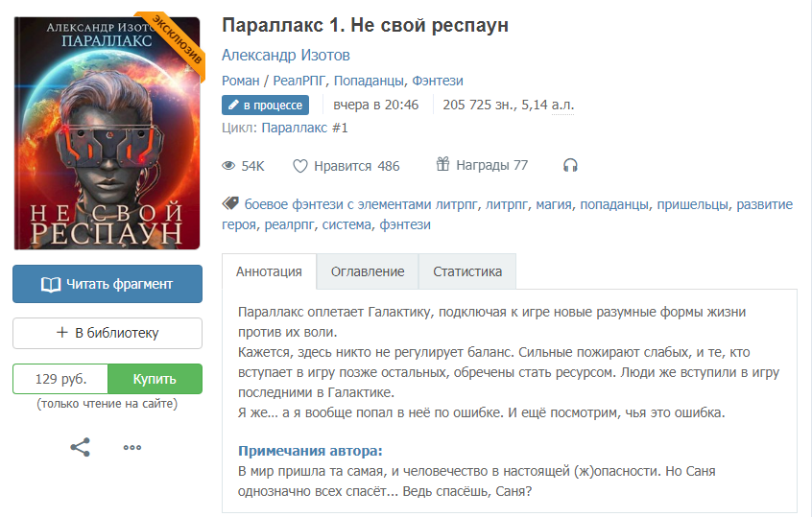Image resolution: width=812 pixels, height=517 pixels.
Task: Click the open book icon on Читать фрагмент
Action: tap(51, 284)
